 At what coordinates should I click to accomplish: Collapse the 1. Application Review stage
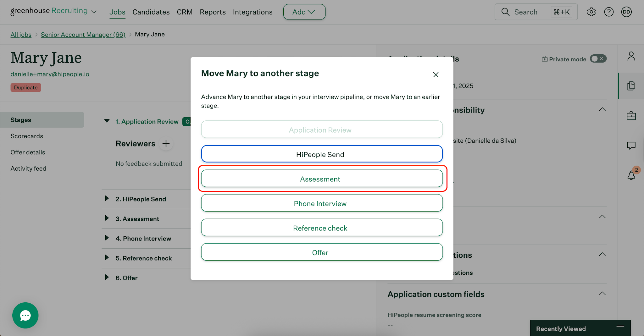click(x=107, y=121)
